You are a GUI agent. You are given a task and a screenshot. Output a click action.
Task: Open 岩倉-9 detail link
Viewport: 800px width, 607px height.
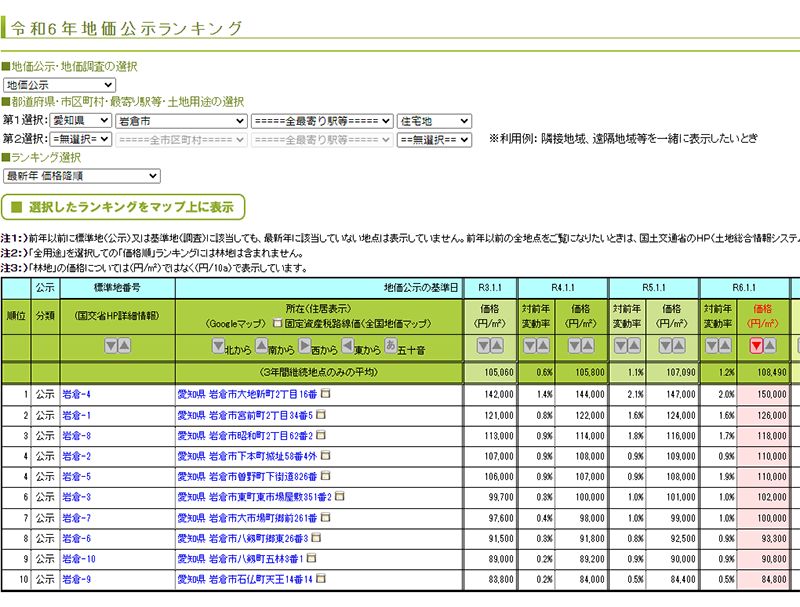[x=77, y=579]
